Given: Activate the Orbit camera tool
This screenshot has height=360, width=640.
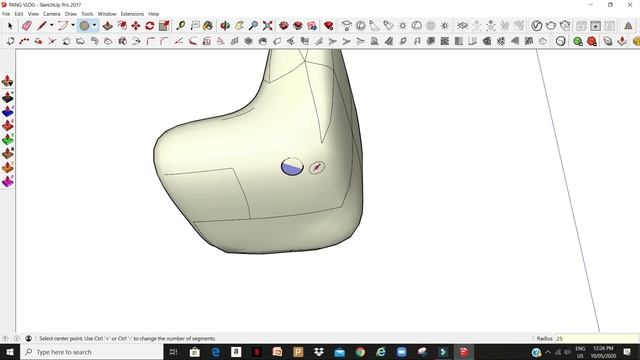Looking at the screenshot, I should coord(225,26).
